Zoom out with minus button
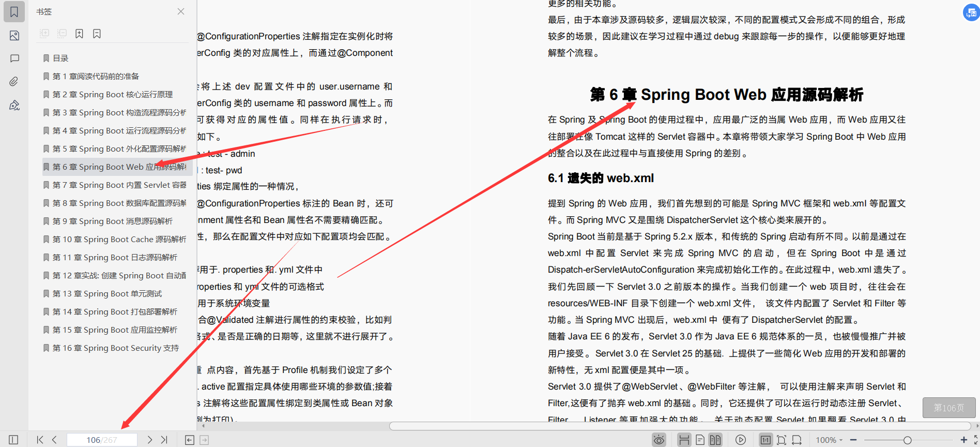Viewport: 980px width, 447px height. point(853,440)
